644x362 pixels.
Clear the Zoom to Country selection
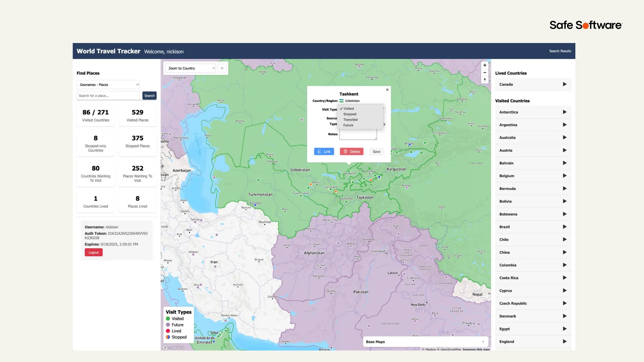point(222,68)
